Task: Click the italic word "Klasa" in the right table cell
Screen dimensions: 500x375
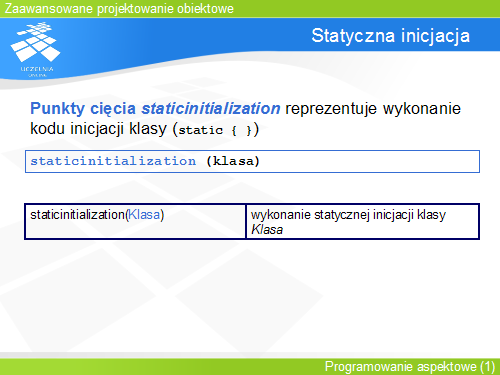Action: click(x=267, y=230)
